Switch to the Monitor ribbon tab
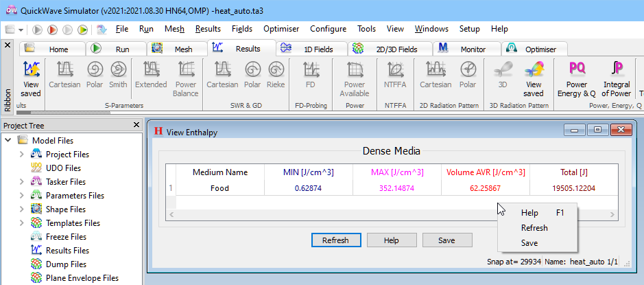The height and width of the screenshot is (285, 644). 467,49
